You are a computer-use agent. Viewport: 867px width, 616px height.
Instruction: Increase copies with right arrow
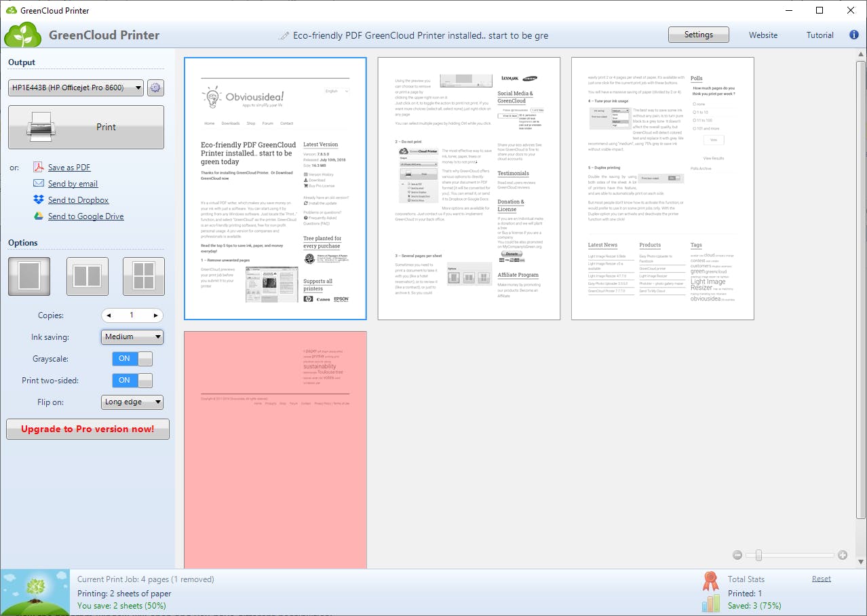[156, 315]
